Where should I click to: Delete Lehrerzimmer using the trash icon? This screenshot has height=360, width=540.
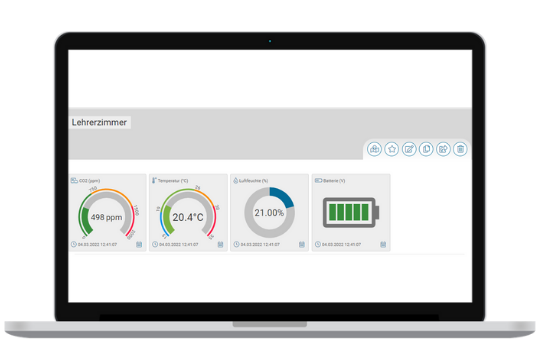click(460, 149)
